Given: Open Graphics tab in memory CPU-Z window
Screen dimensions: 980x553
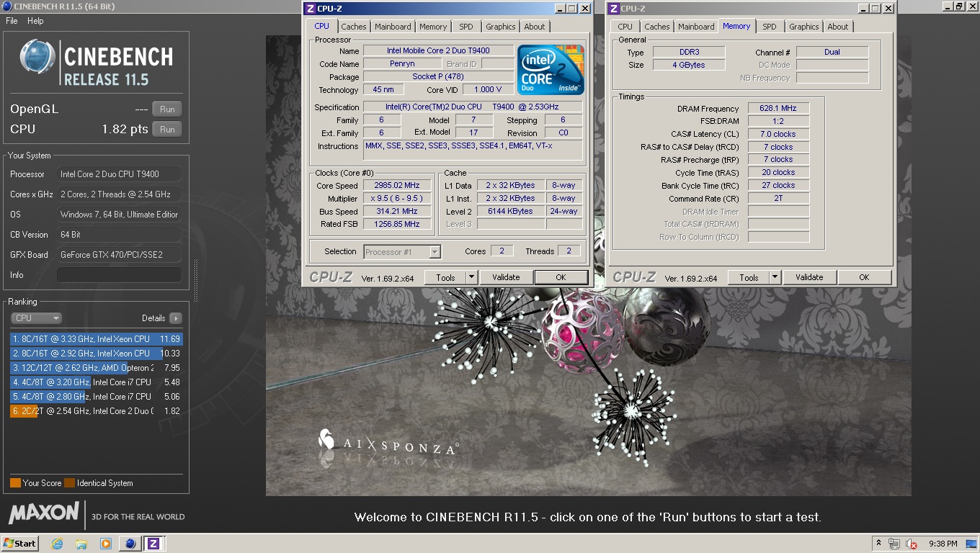Looking at the screenshot, I should click(x=803, y=27).
